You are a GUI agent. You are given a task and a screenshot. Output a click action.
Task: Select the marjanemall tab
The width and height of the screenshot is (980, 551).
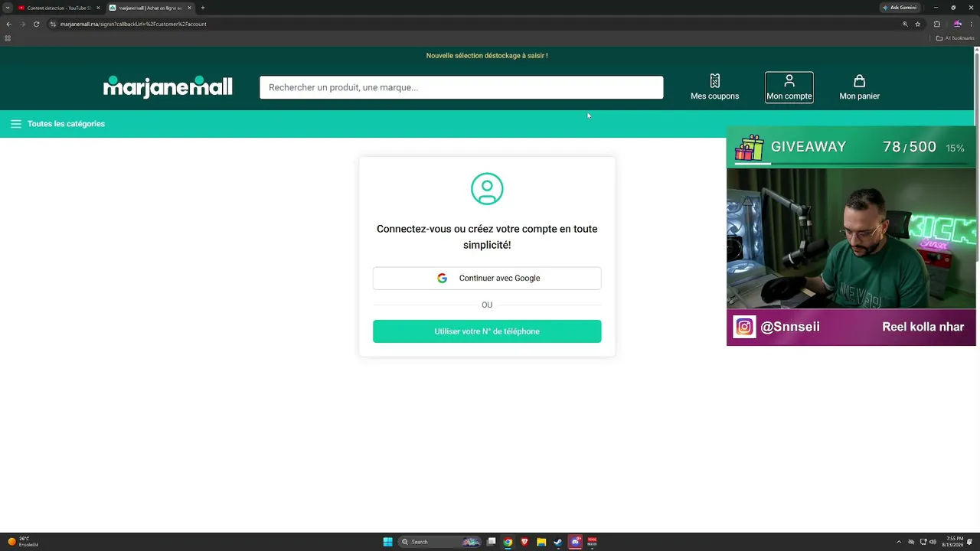click(x=149, y=8)
